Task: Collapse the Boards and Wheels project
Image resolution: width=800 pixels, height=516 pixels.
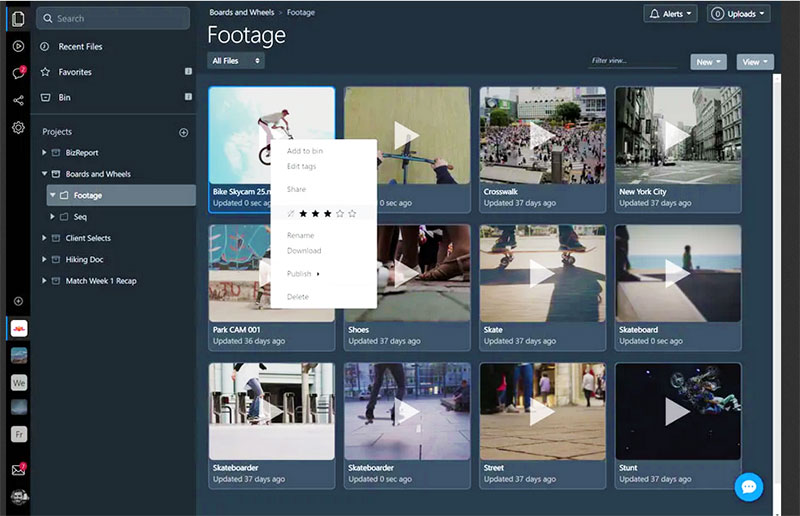Action: 44,174
